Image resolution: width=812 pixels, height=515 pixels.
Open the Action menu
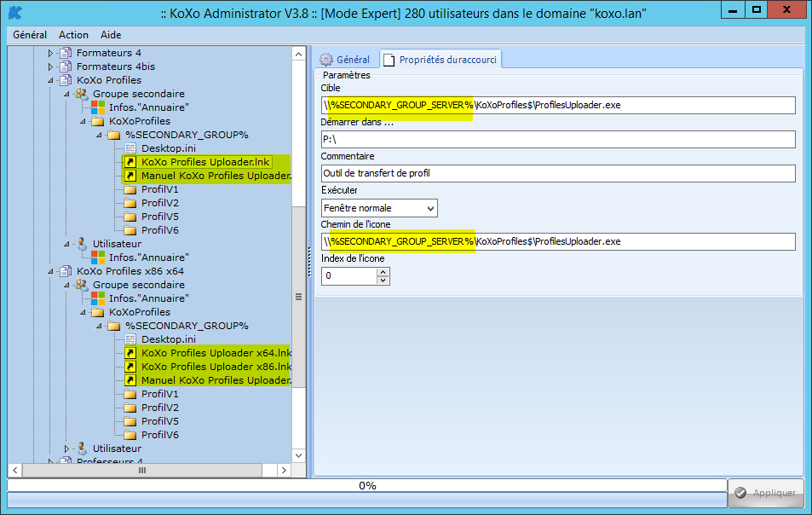pyautogui.click(x=73, y=35)
